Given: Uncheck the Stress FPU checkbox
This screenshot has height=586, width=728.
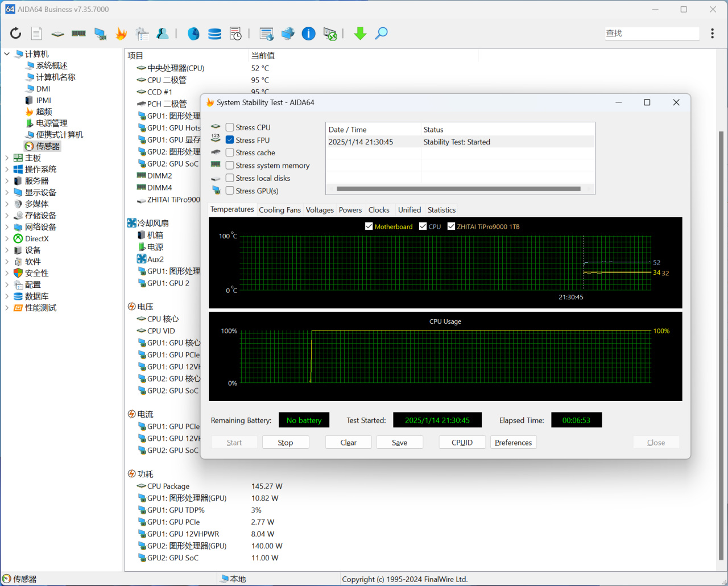Looking at the screenshot, I should point(230,140).
